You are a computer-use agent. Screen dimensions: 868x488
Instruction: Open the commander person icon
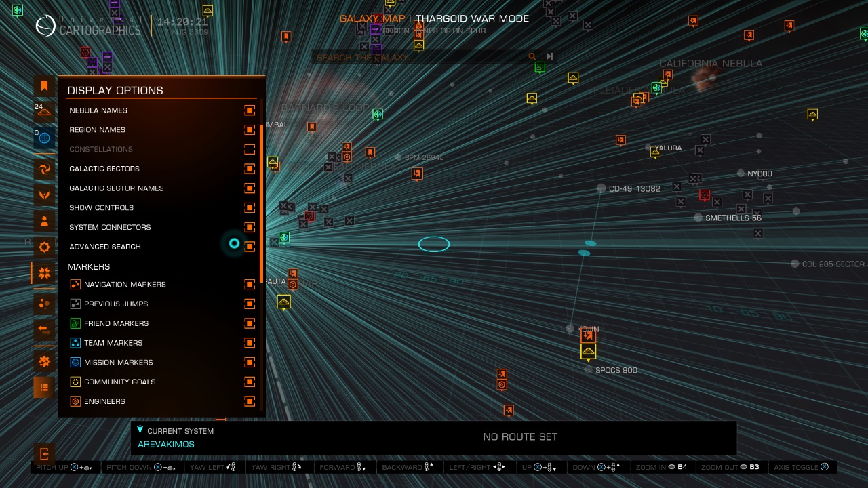tap(44, 221)
